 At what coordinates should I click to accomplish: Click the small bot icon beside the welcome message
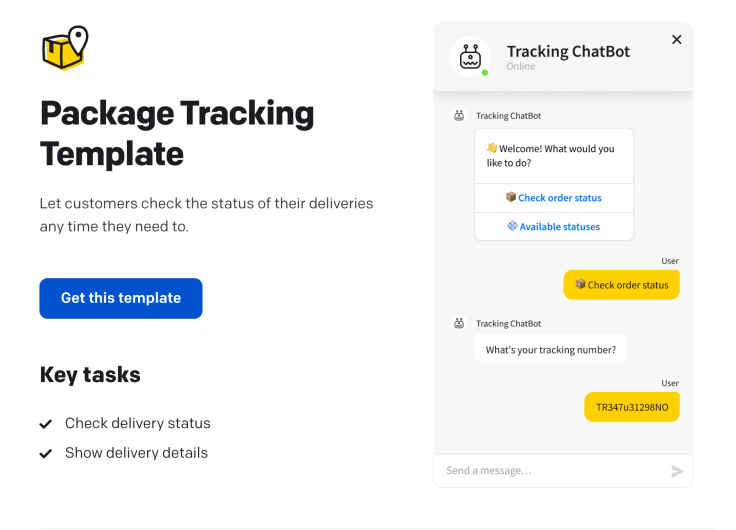(459, 116)
